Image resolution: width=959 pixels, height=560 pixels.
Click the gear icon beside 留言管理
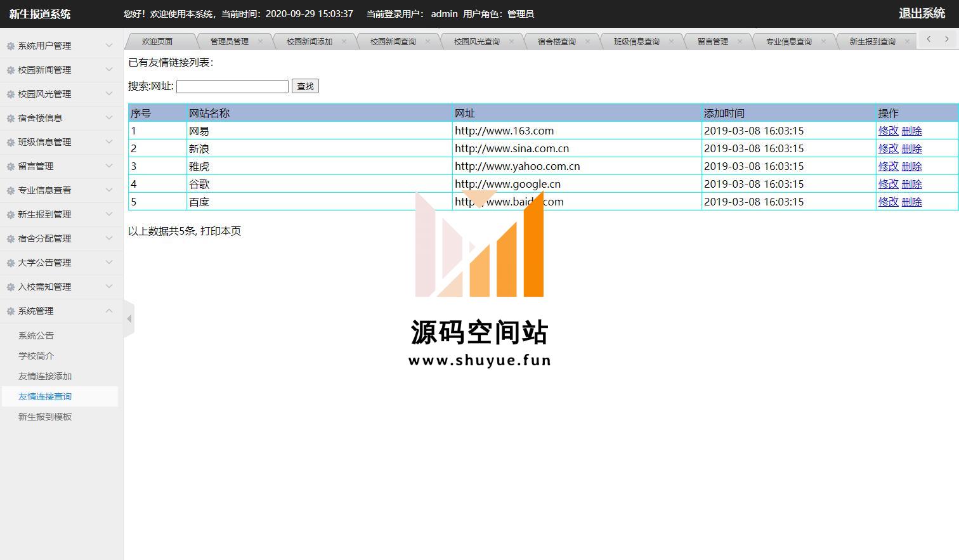pos(11,166)
